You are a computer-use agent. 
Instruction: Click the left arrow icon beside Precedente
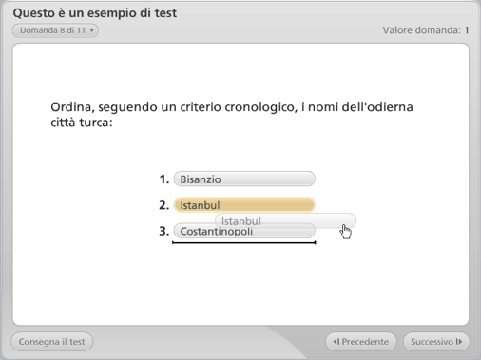[x=336, y=342]
